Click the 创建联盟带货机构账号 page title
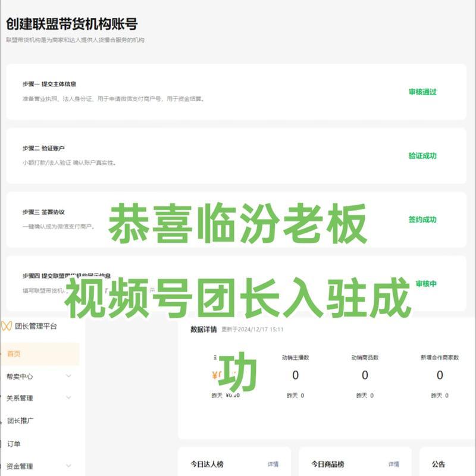476x476 pixels. (x=72, y=24)
